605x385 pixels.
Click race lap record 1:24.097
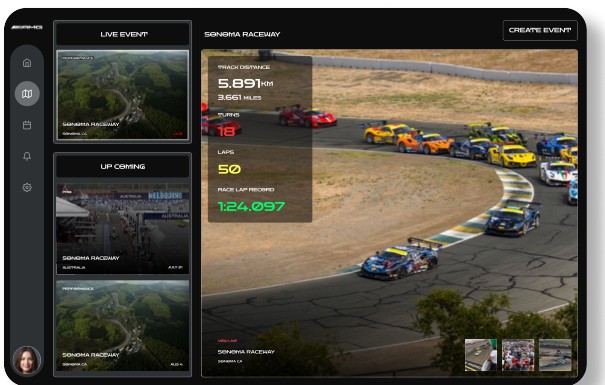tap(251, 206)
